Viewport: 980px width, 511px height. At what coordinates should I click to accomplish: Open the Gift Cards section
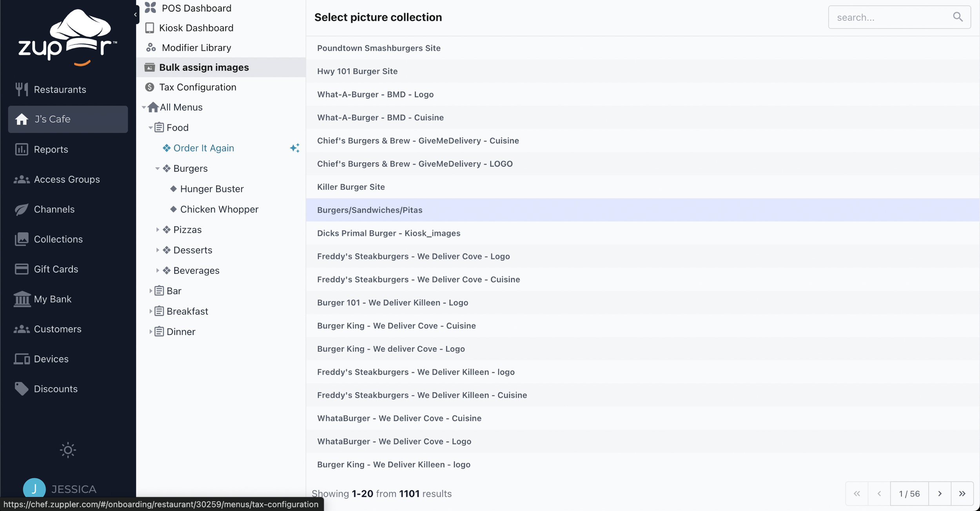tap(56, 269)
